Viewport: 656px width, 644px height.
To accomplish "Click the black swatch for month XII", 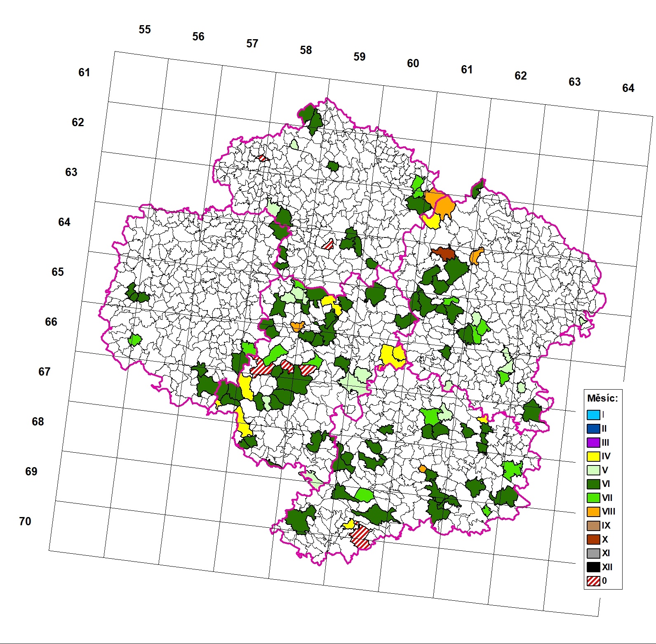I will pyautogui.click(x=593, y=567).
